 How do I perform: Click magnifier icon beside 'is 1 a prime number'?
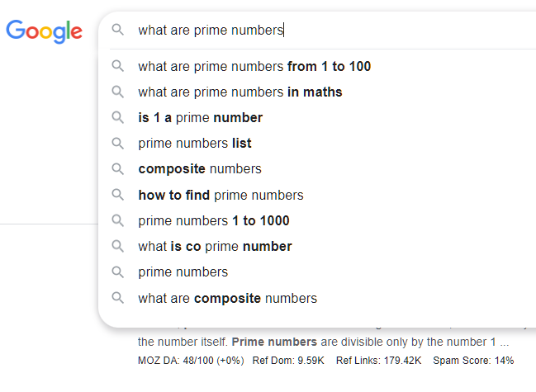click(118, 117)
